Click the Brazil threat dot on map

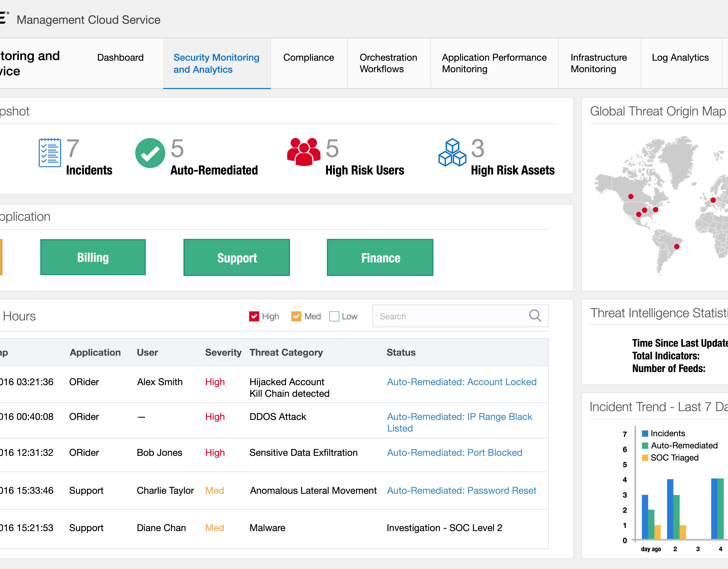pos(676,247)
